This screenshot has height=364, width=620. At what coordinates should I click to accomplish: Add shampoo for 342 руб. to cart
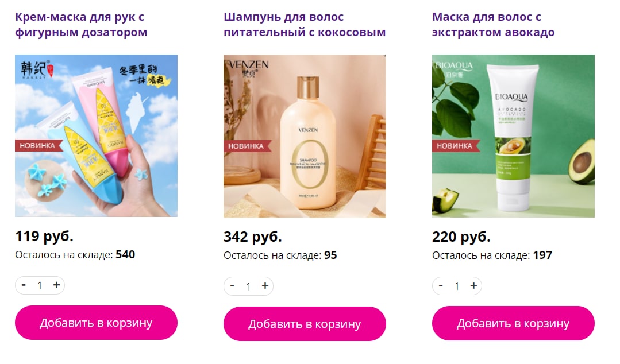point(305,324)
